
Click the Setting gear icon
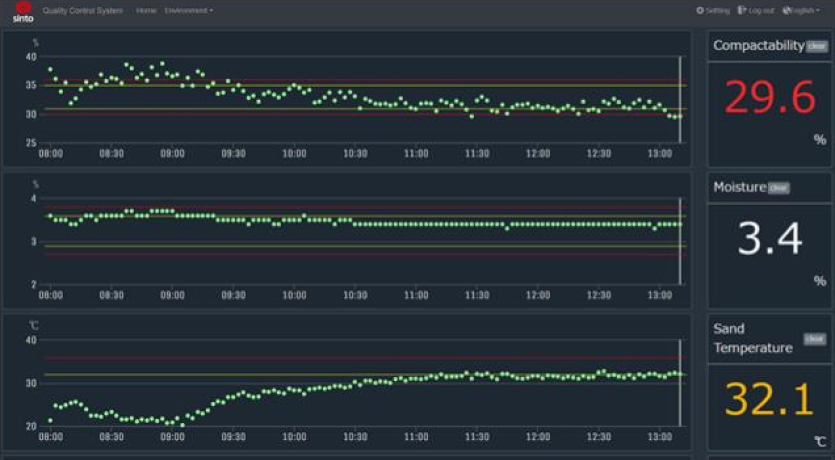[x=700, y=10]
